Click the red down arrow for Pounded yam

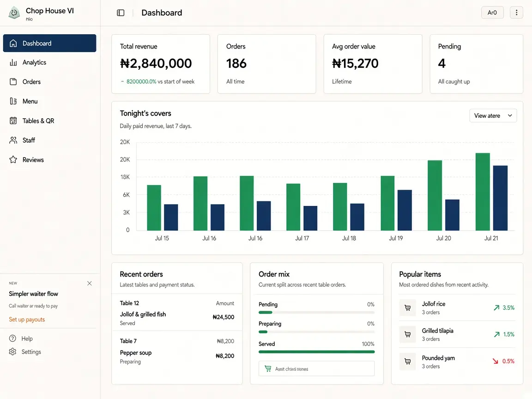496,361
